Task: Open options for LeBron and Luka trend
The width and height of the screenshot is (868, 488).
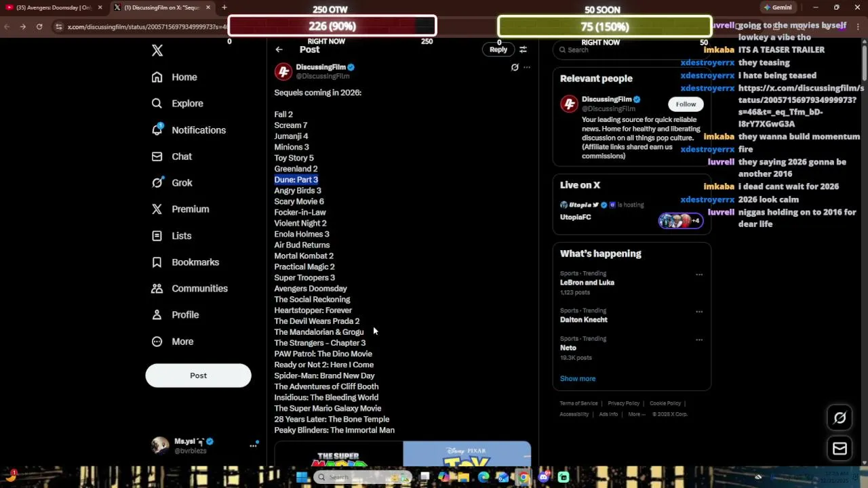Action: [x=699, y=274]
